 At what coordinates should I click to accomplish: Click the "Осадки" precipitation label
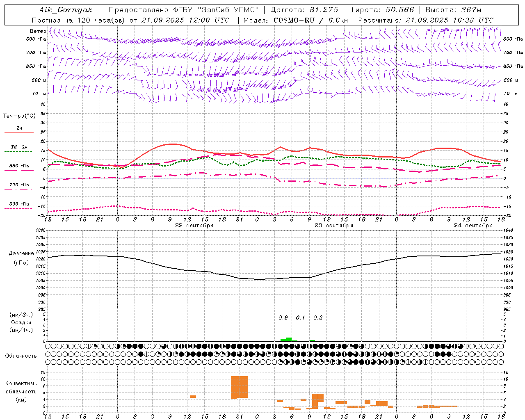21,322
